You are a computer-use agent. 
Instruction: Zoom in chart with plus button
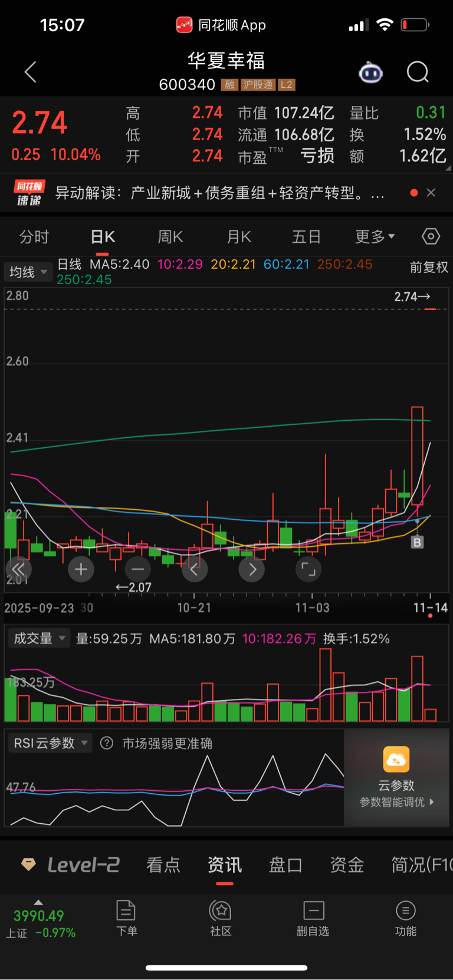81,569
